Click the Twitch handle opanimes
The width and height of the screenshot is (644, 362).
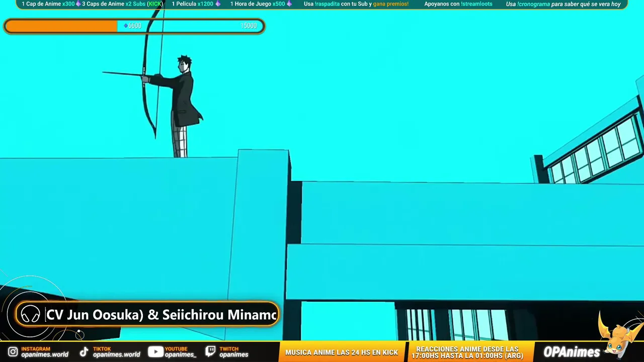coord(234,354)
